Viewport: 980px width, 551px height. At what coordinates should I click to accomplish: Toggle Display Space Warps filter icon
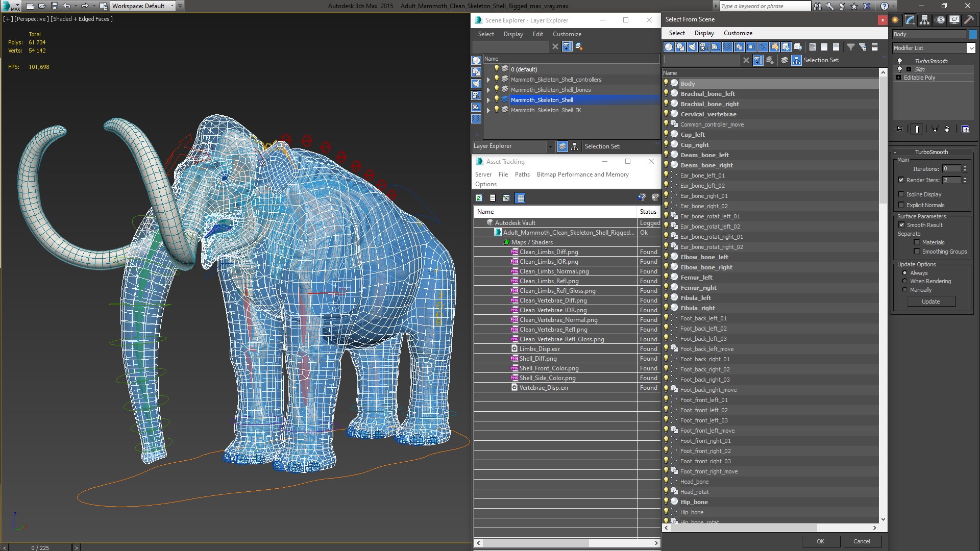(x=727, y=47)
